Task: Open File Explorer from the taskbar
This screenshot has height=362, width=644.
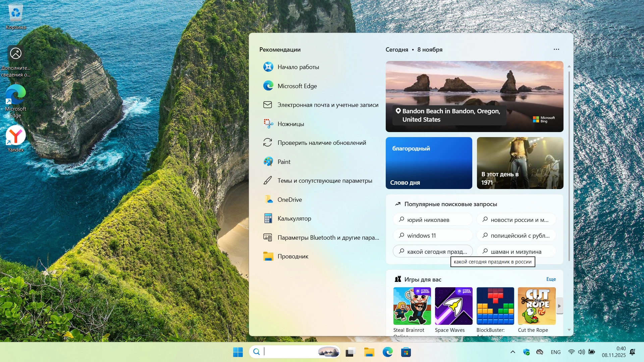Action: (x=369, y=352)
